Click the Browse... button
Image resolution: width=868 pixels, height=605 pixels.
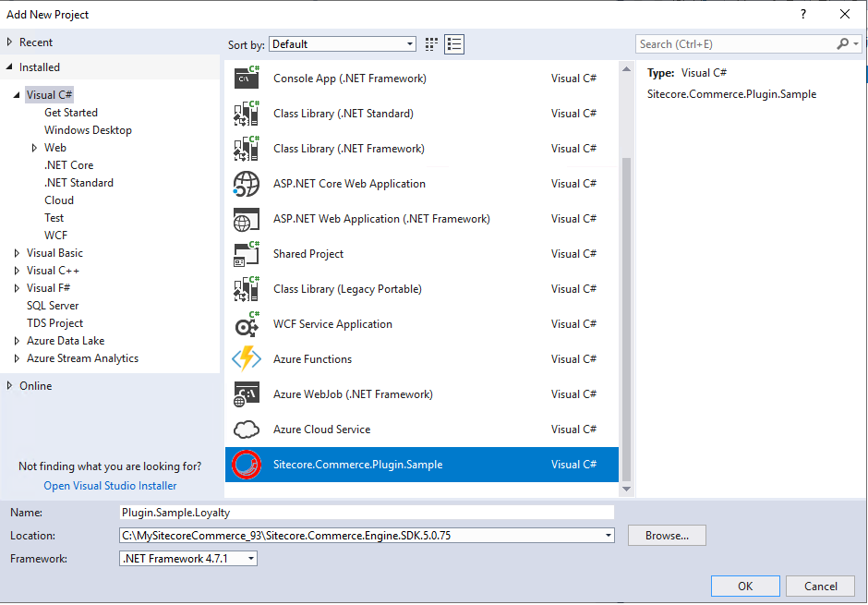667,535
